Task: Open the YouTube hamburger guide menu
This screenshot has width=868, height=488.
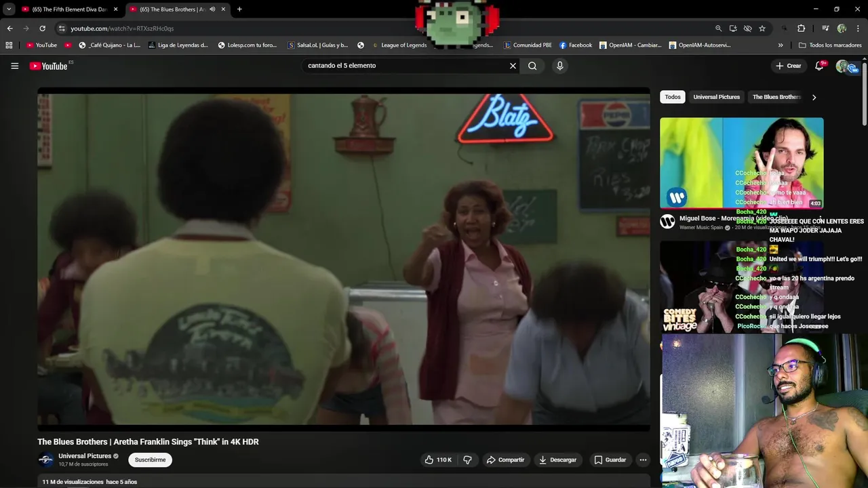Action: tap(14, 66)
